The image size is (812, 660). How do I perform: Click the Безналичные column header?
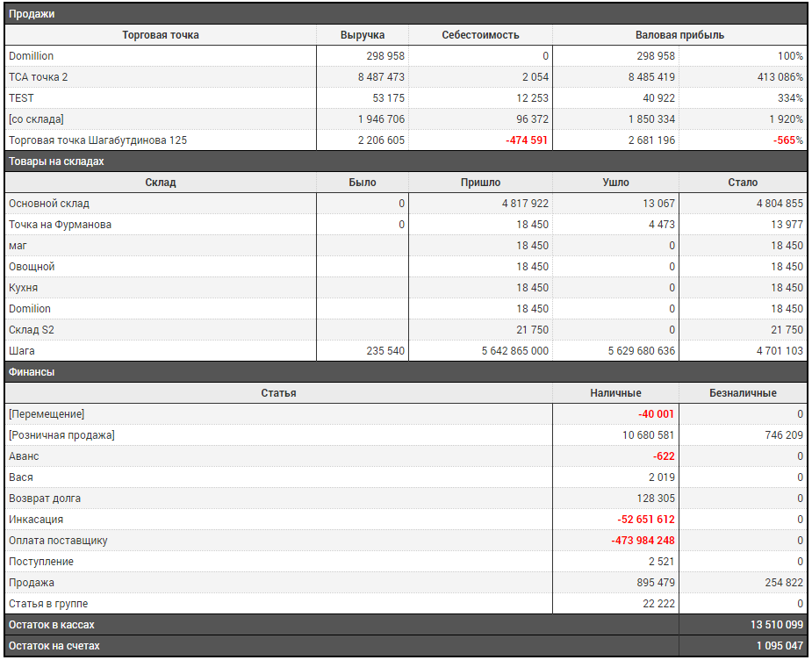click(x=743, y=393)
